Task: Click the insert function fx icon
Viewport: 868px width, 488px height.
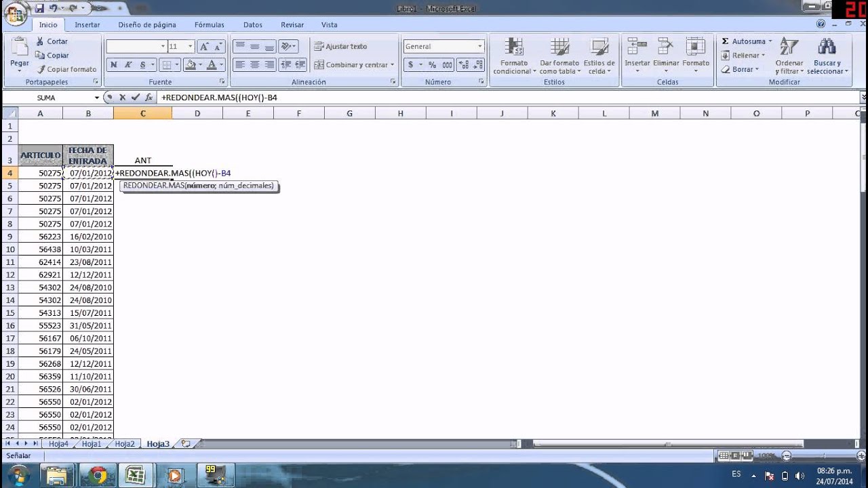Action: [x=149, y=98]
